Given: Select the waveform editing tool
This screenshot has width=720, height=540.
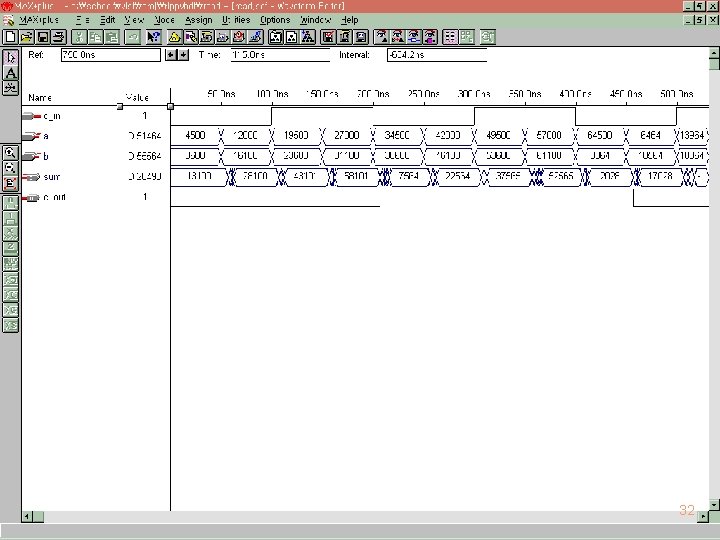Looking at the screenshot, I should [x=11, y=88].
